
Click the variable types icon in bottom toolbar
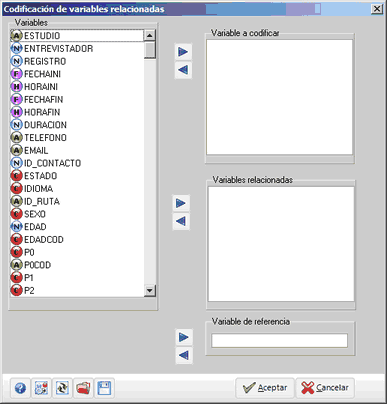click(41, 388)
